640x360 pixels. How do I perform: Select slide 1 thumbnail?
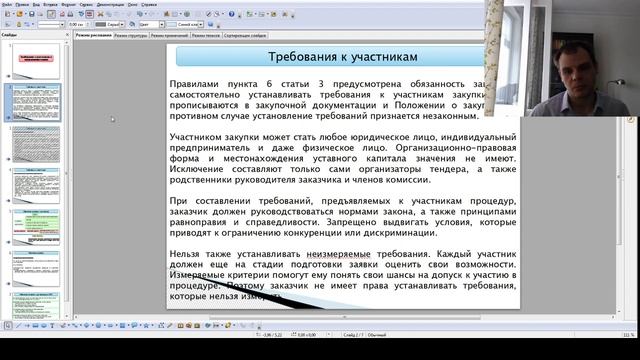click(x=36, y=61)
